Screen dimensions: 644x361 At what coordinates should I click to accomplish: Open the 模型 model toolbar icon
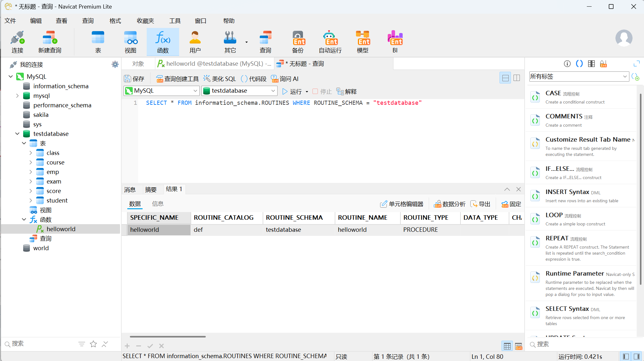(362, 38)
